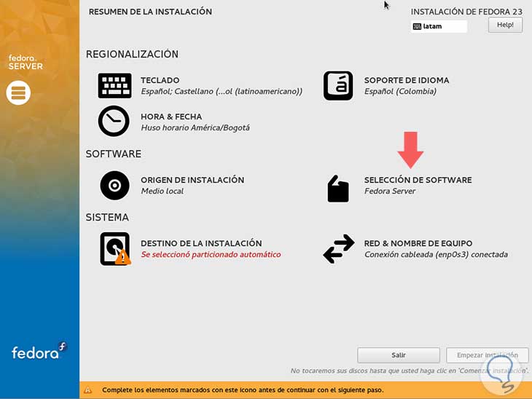Click 'Conexión cableada (enp0s3) conectada' text
Viewport: 532px width, 399px height.
[436, 255]
